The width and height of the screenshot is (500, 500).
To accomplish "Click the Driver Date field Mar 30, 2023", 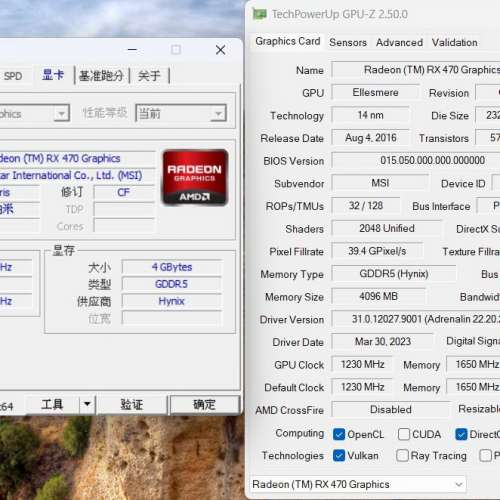I will [x=383, y=342].
